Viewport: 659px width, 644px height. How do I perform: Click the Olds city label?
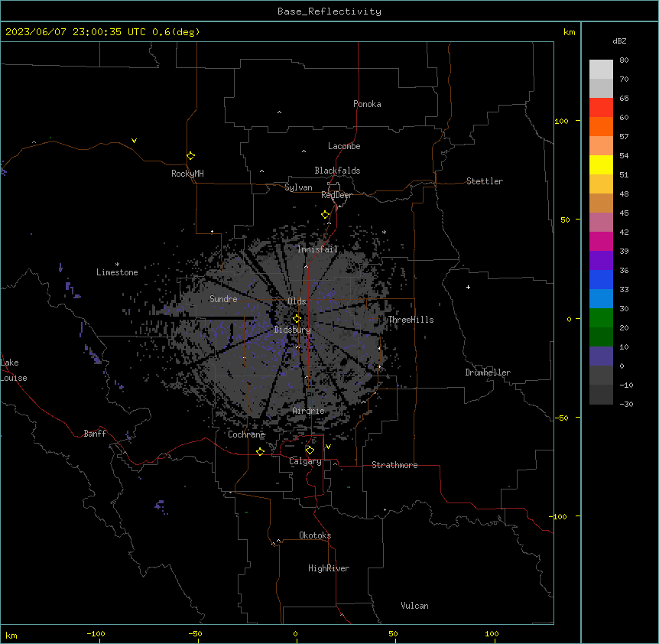coord(297,301)
